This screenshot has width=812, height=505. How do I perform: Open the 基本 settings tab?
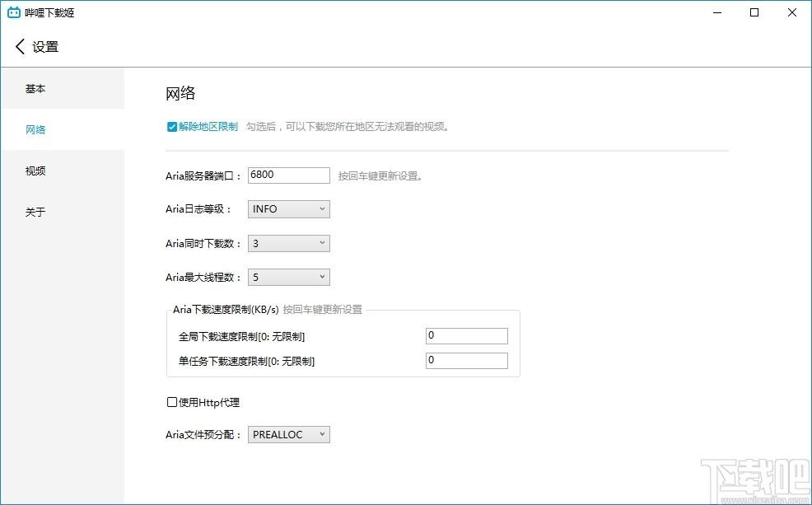(x=62, y=89)
